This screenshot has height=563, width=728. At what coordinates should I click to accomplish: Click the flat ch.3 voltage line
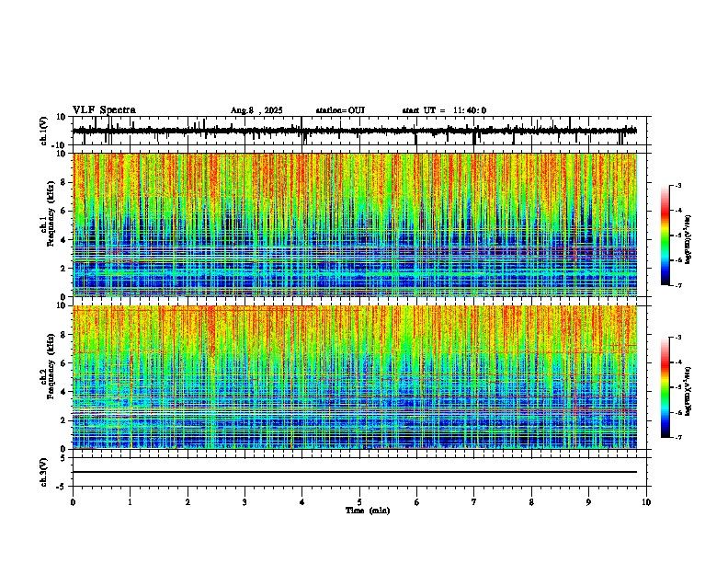[x=355, y=472]
